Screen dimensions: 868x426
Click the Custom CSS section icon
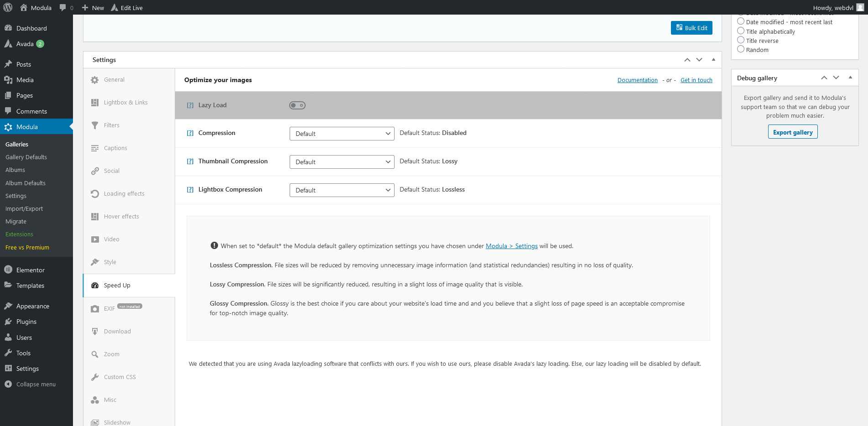[95, 377]
